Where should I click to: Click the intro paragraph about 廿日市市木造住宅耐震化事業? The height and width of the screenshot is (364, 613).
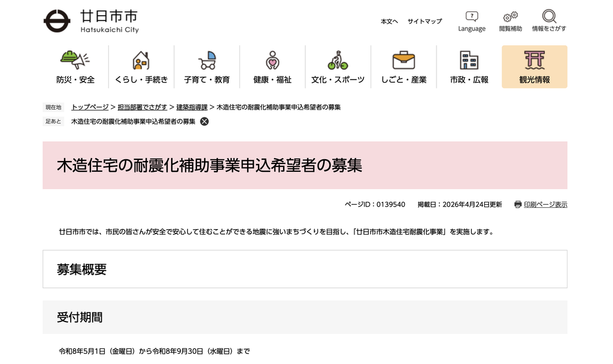pyautogui.click(x=277, y=232)
